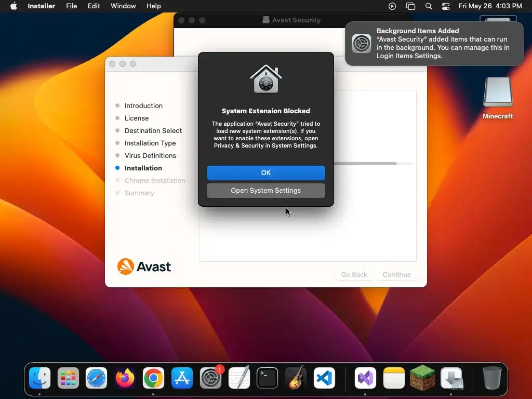The height and width of the screenshot is (399, 532).
Task: Click the installation progress bar
Action: [x=373, y=164]
